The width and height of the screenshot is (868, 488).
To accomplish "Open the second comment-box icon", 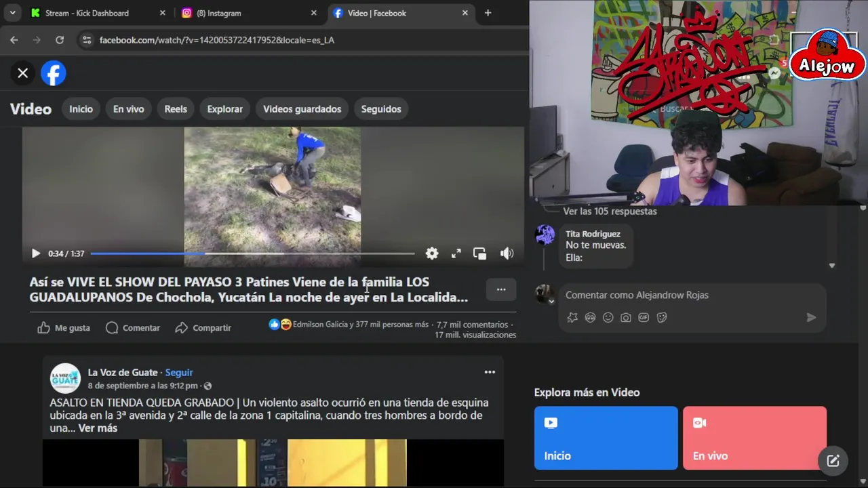I will 590,317.
